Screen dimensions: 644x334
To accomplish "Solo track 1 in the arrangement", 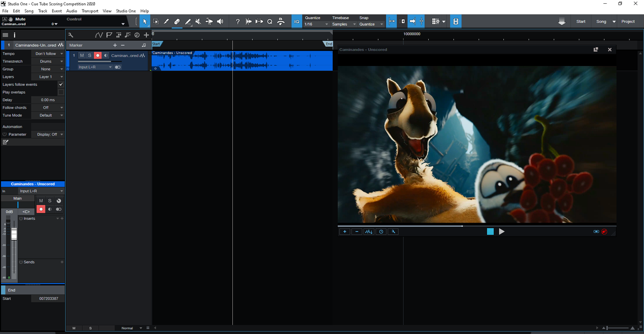I will [90, 56].
